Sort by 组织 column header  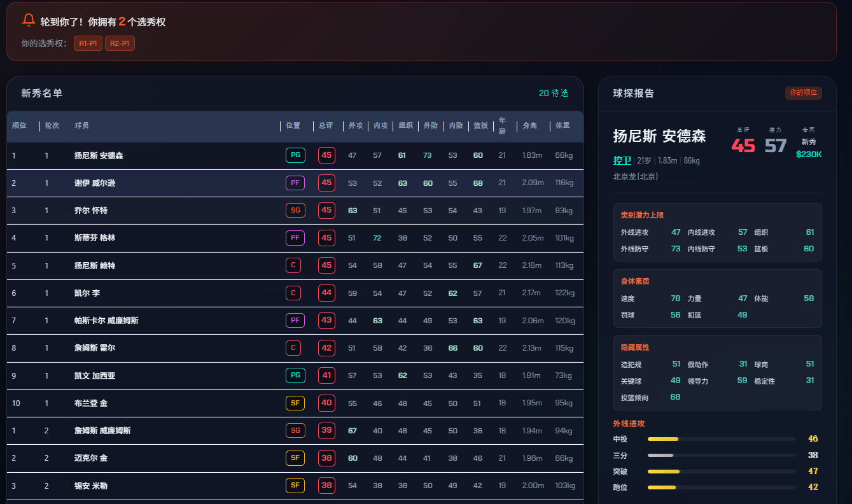pyautogui.click(x=405, y=126)
